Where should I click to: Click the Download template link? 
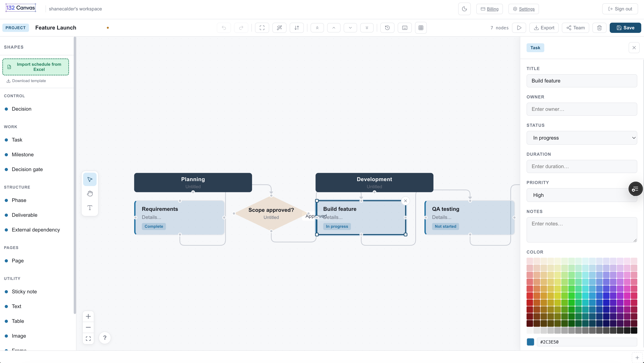[26, 81]
